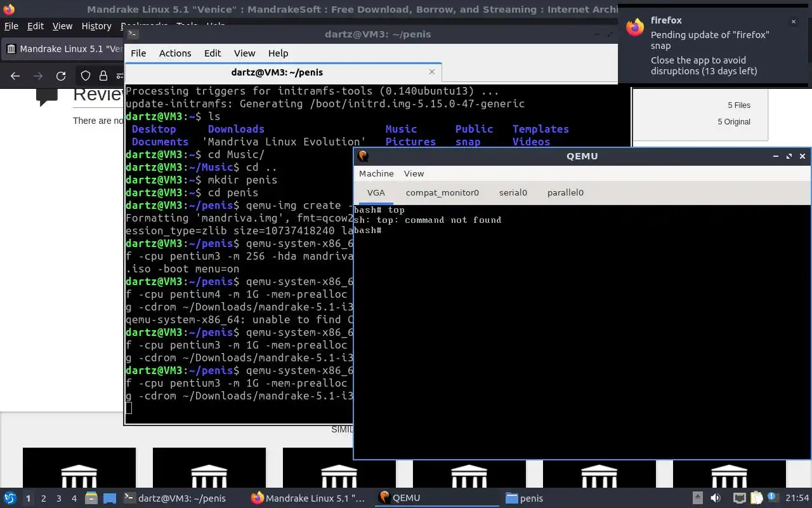Switch to the Firefox Mandrake Linux taskbar entry
812x508 pixels.
[310, 498]
